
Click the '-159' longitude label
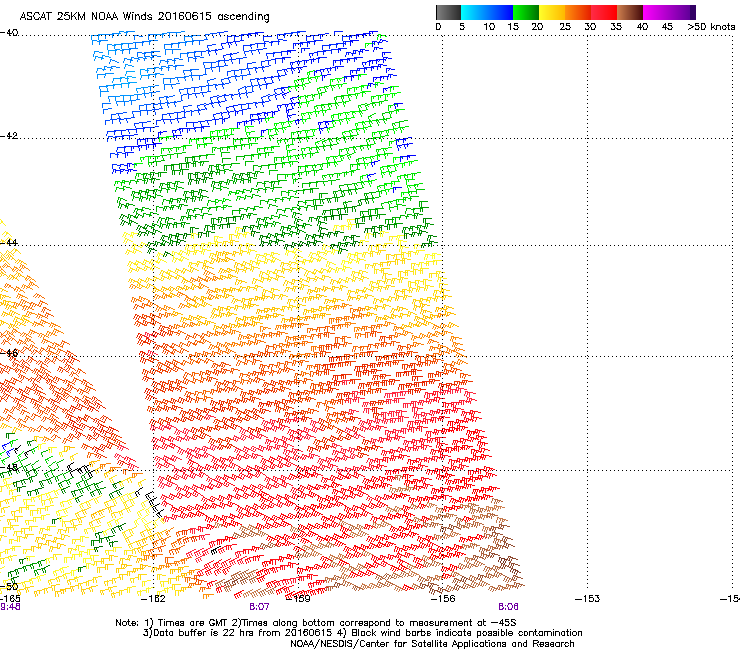tap(298, 599)
